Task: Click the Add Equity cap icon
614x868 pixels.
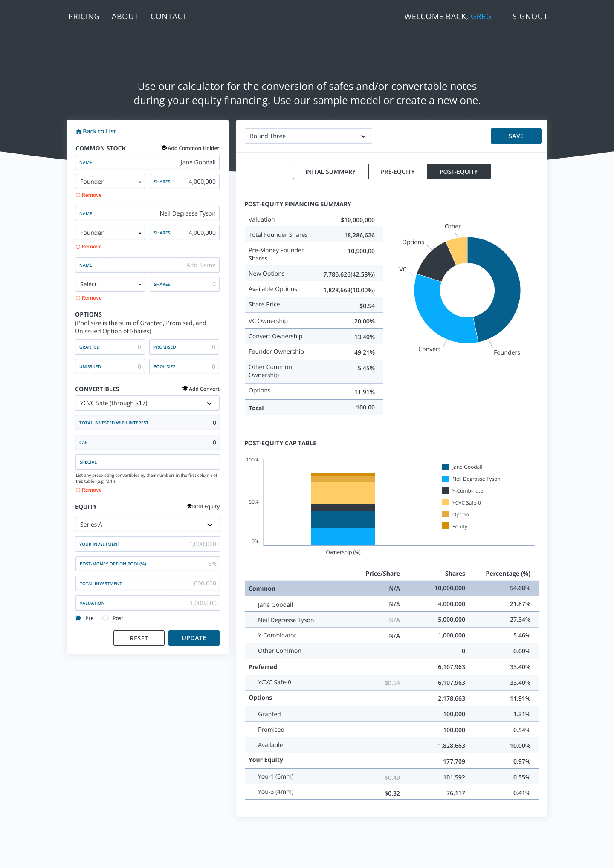Action: coord(189,506)
